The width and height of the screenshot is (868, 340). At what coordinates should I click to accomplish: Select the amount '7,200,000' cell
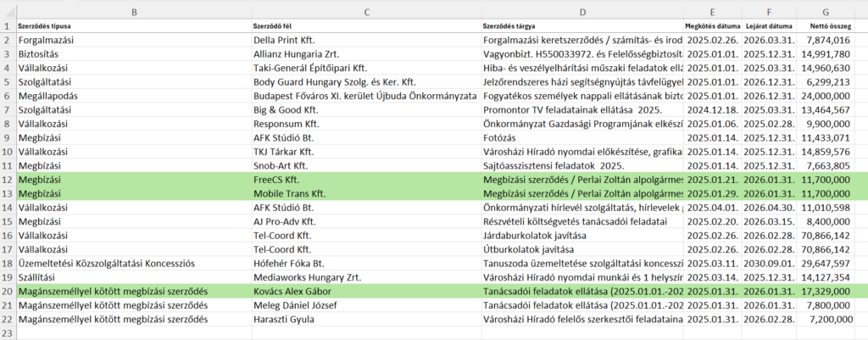(826, 320)
